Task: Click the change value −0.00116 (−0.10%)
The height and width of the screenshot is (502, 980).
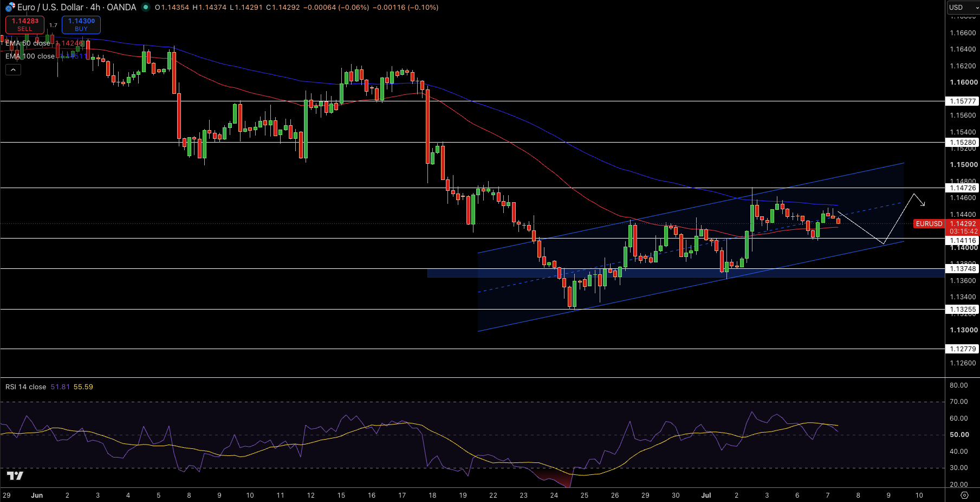Action: (x=406, y=8)
